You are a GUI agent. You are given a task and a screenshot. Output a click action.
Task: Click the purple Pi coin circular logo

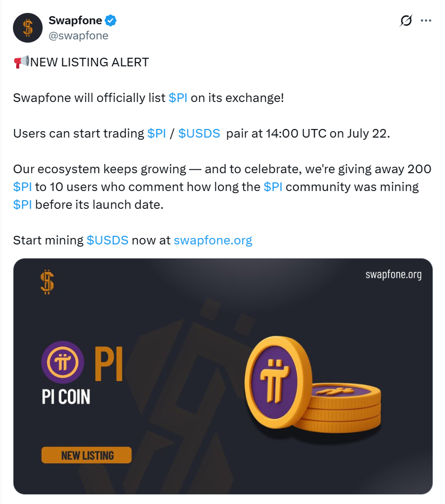click(63, 362)
